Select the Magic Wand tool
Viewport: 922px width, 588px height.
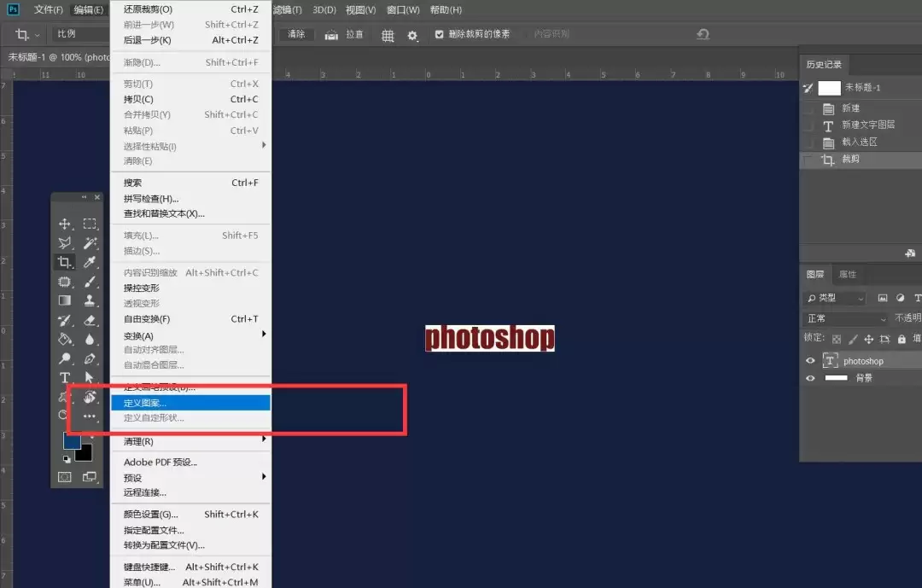pyautogui.click(x=90, y=243)
